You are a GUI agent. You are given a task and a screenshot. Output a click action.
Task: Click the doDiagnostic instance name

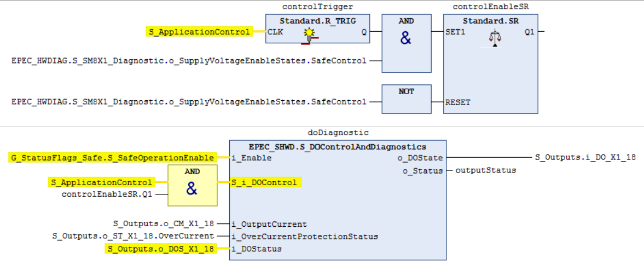tap(338, 133)
